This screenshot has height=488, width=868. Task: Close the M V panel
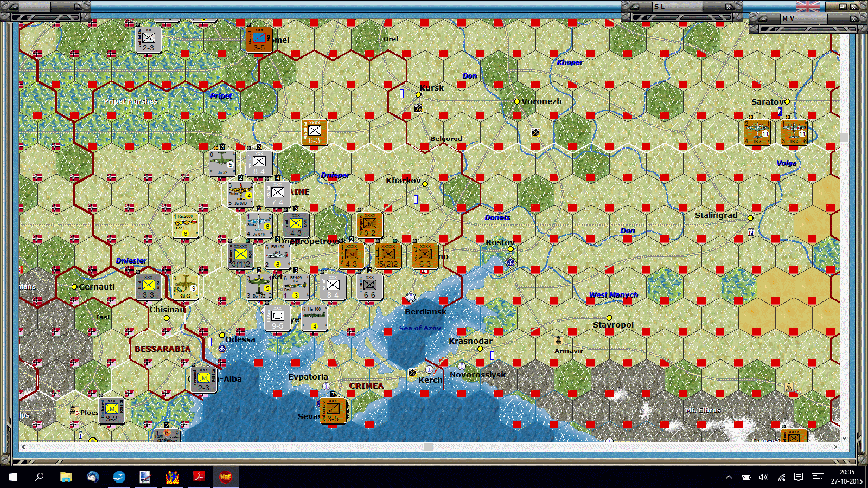click(x=854, y=18)
